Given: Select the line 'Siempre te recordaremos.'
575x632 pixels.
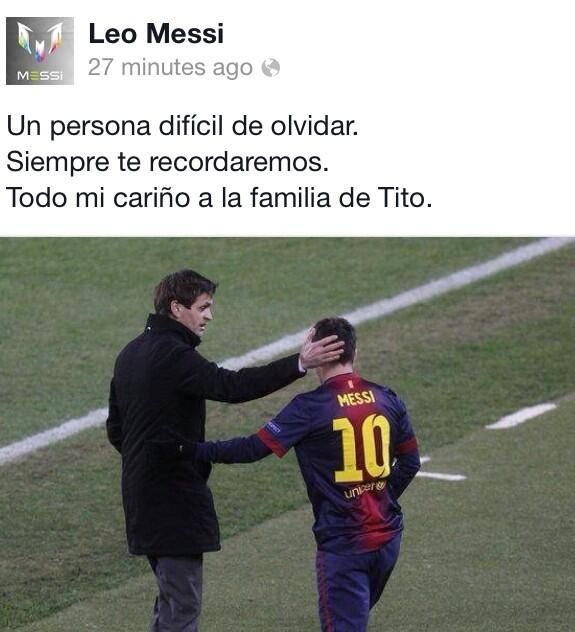Looking at the screenshot, I should pyautogui.click(x=168, y=162).
